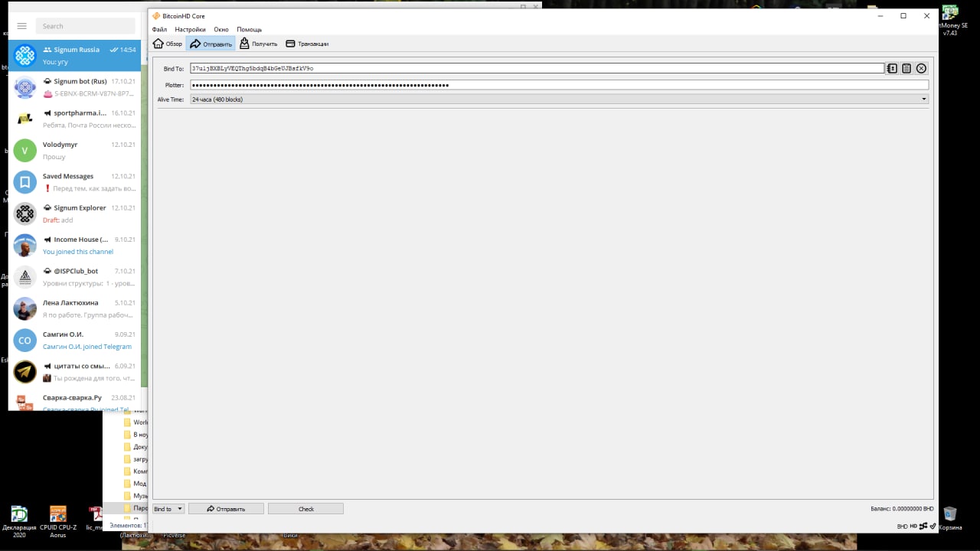Open the Income House channel
Image resolution: width=980 pixels, height=551 pixels.
coord(74,245)
